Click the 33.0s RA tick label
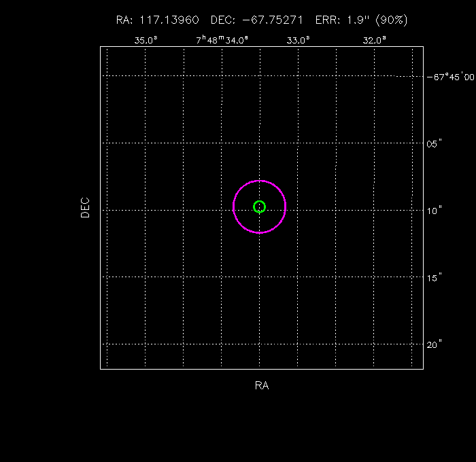The image size is (476, 462). tap(298, 40)
